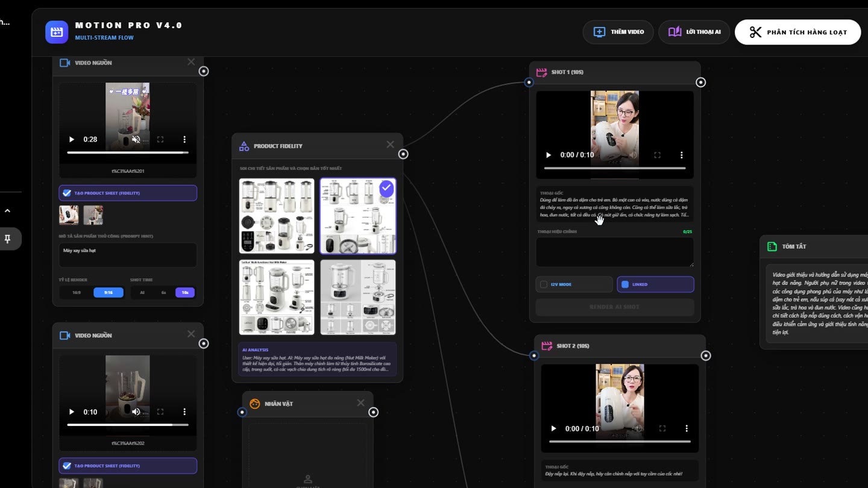Click the output port of Nhân Vật node

[x=373, y=412]
